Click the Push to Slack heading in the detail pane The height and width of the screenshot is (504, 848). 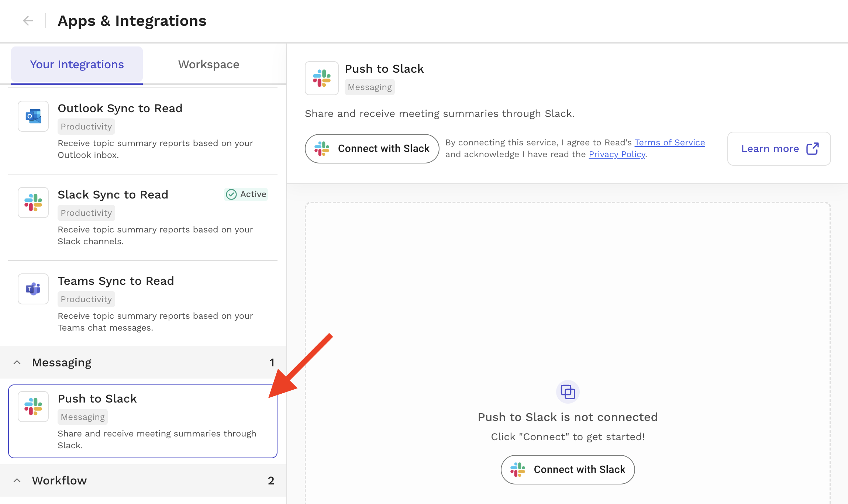385,69
